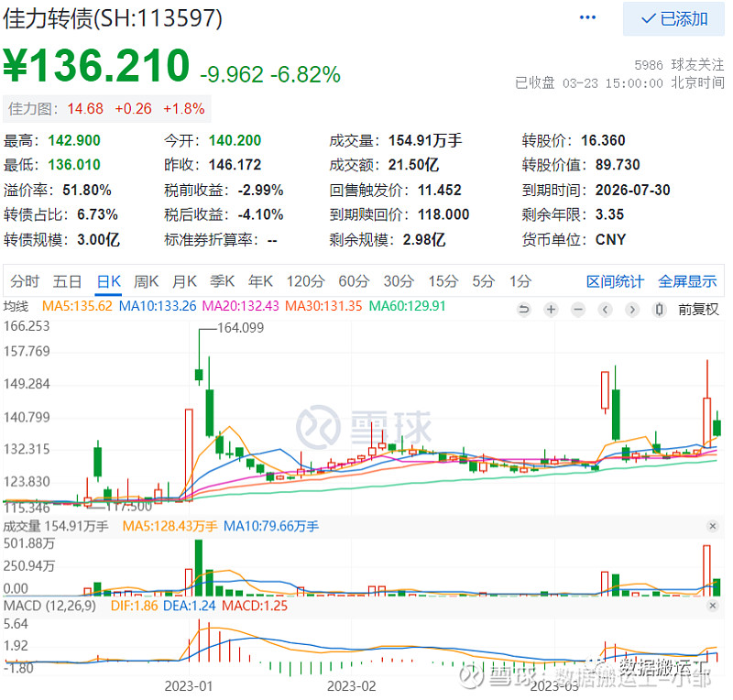Click the 成交额 value 21.50亿
Image resolution: width=733 pixels, height=700 pixels.
[x=413, y=165]
